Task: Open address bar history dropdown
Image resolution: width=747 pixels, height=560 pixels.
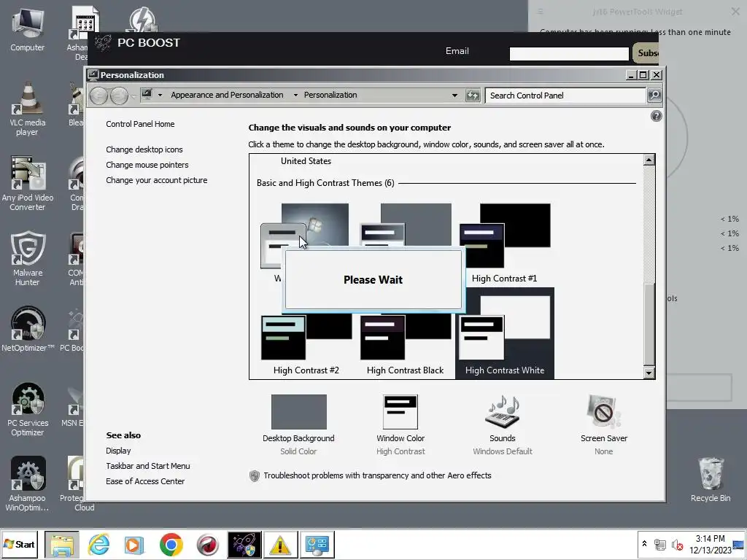Action: 454,96
